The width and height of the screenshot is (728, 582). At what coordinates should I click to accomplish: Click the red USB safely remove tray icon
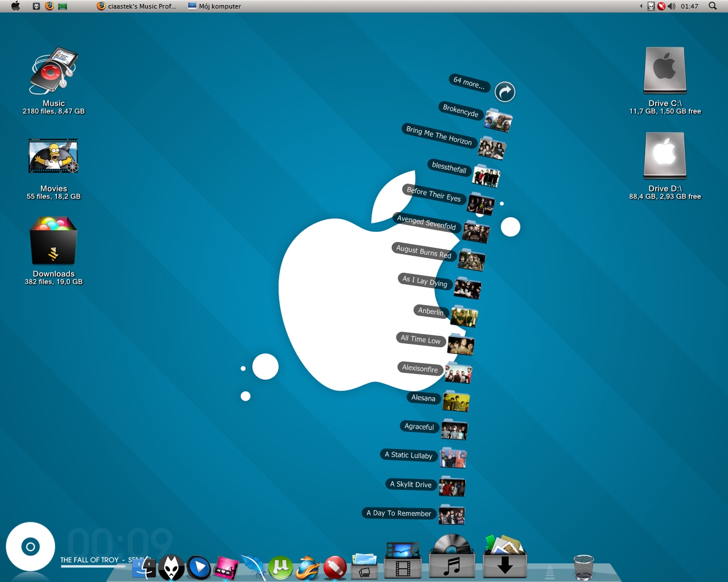[x=661, y=6]
